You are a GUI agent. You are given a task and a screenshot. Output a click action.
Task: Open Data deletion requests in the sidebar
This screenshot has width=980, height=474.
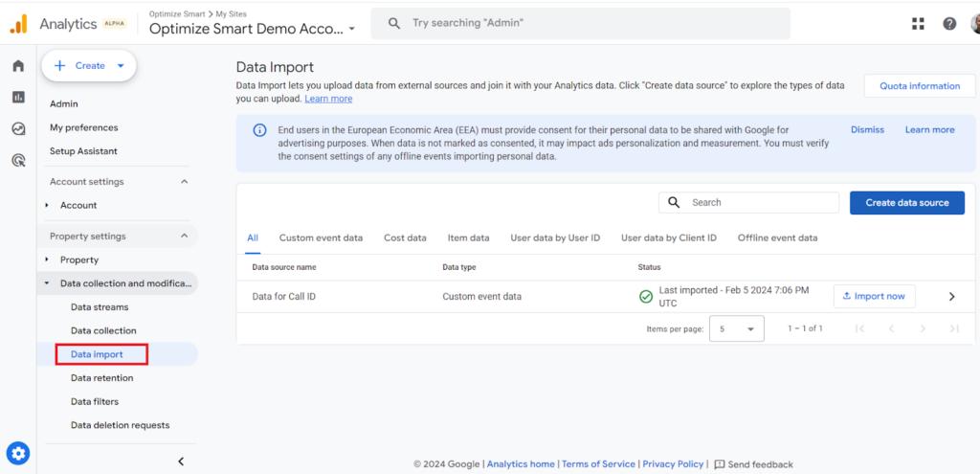click(120, 425)
